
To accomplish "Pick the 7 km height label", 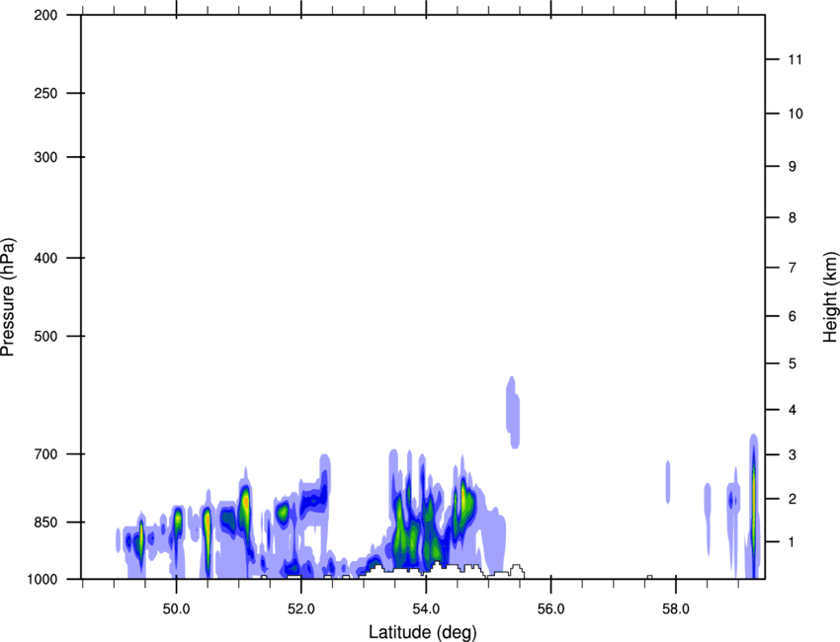I will (x=793, y=268).
